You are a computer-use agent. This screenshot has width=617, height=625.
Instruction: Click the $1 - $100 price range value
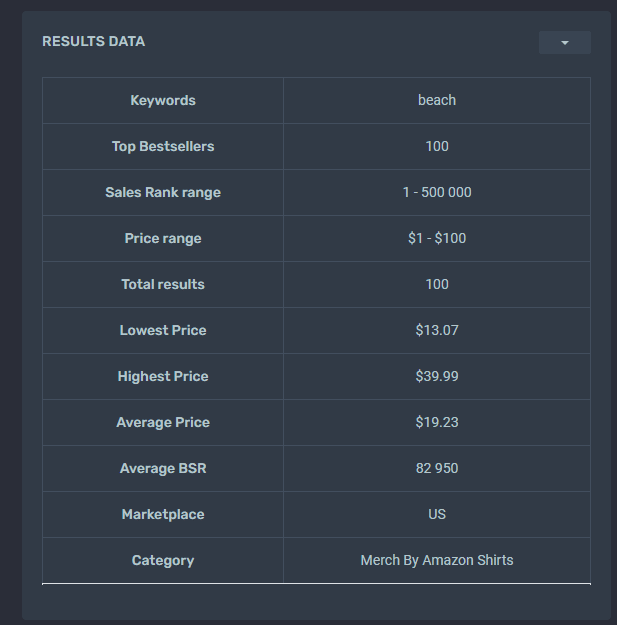click(437, 238)
